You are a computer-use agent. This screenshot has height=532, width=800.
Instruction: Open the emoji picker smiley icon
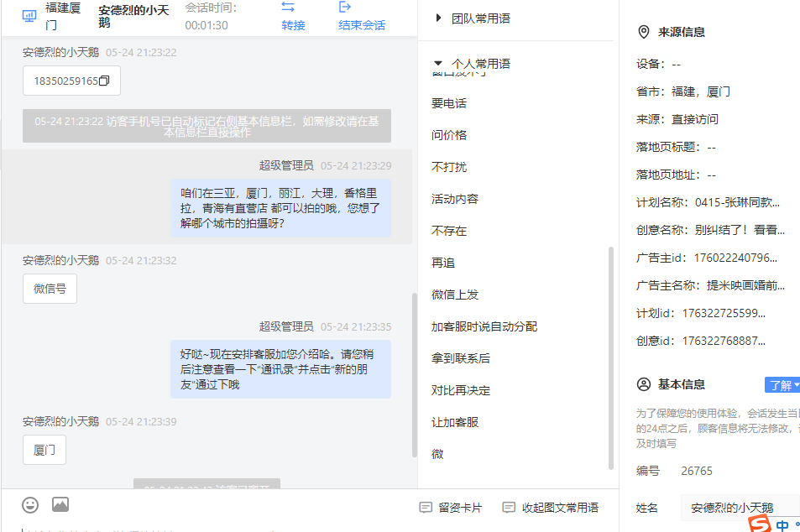pos(30,505)
